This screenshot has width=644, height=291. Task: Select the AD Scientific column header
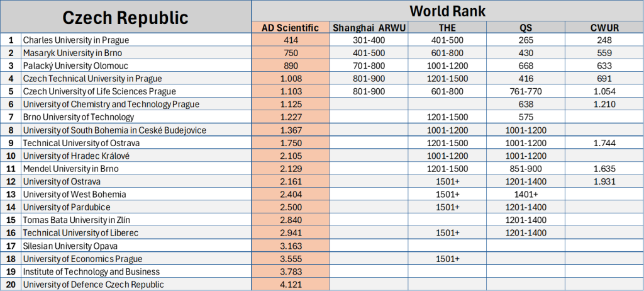click(291, 27)
